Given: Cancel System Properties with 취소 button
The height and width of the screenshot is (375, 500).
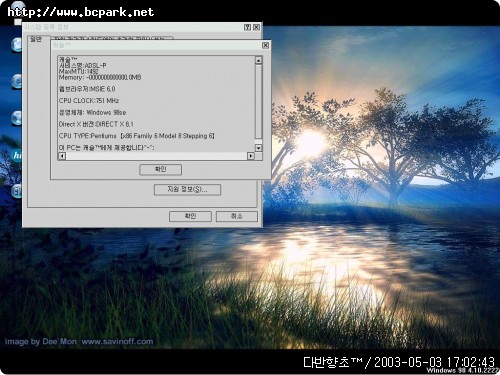Looking at the screenshot, I should [237, 216].
